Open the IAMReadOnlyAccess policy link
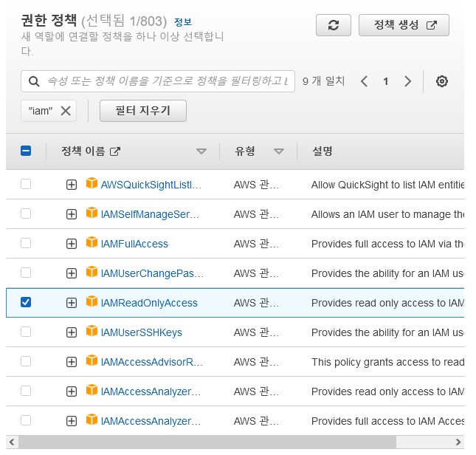 (149, 303)
